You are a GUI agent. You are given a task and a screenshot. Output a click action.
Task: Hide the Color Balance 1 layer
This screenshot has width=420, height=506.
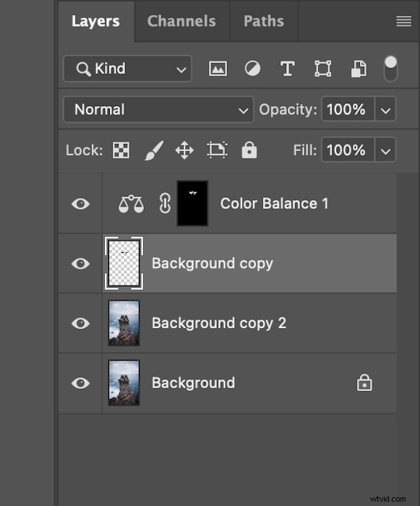[80, 204]
